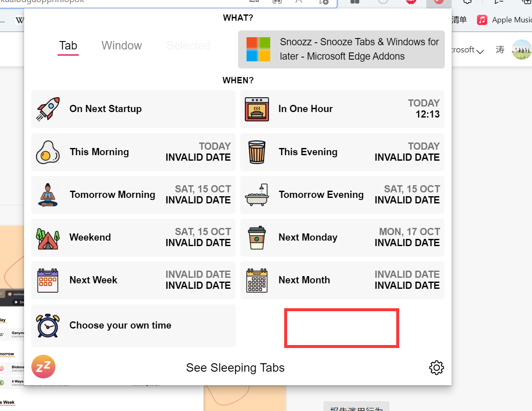Click the drink glass evening icon
Viewport: 532px width, 411px height.
[257, 152]
